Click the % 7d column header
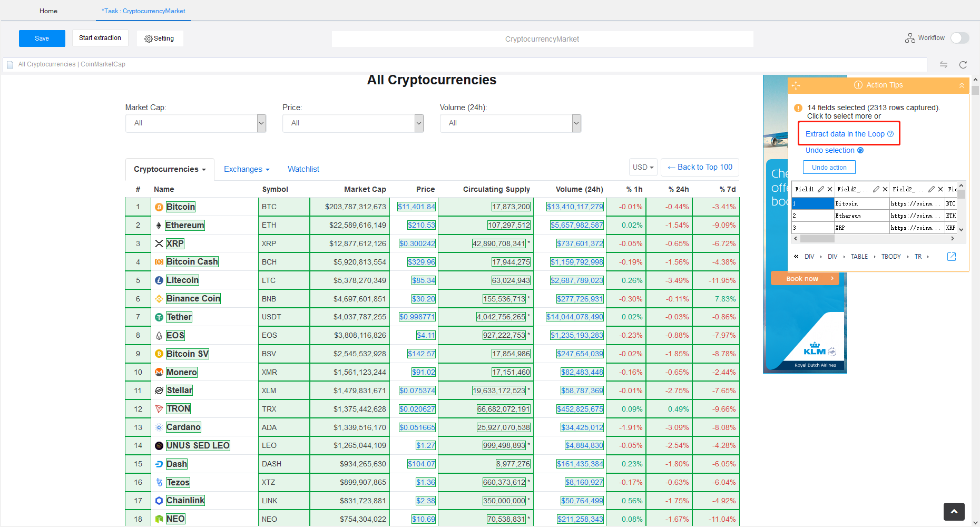The height and width of the screenshot is (527, 980). point(727,189)
